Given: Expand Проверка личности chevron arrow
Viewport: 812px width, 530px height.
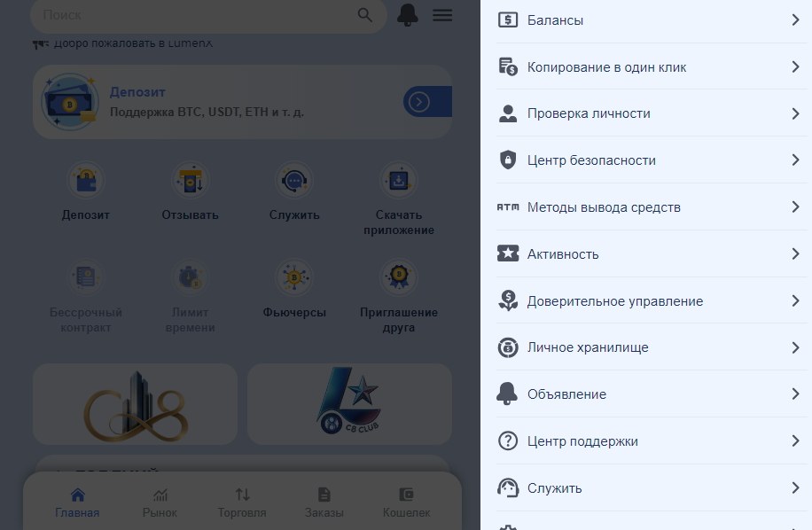Looking at the screenshot, I should pos(796,113).
